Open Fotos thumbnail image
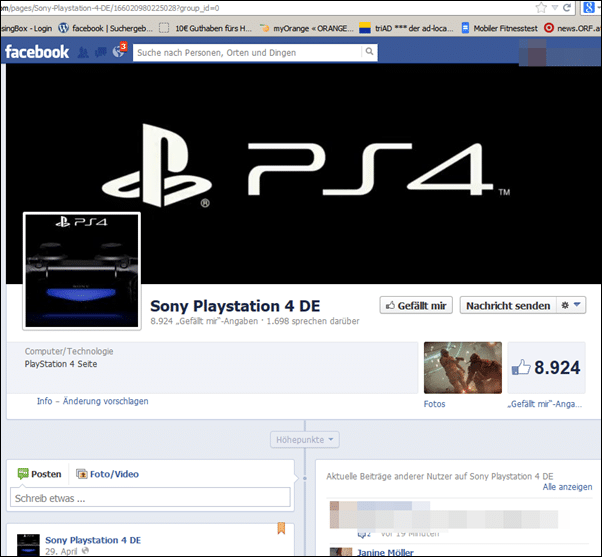Viewport: 602px width, 557px height. 463,367
